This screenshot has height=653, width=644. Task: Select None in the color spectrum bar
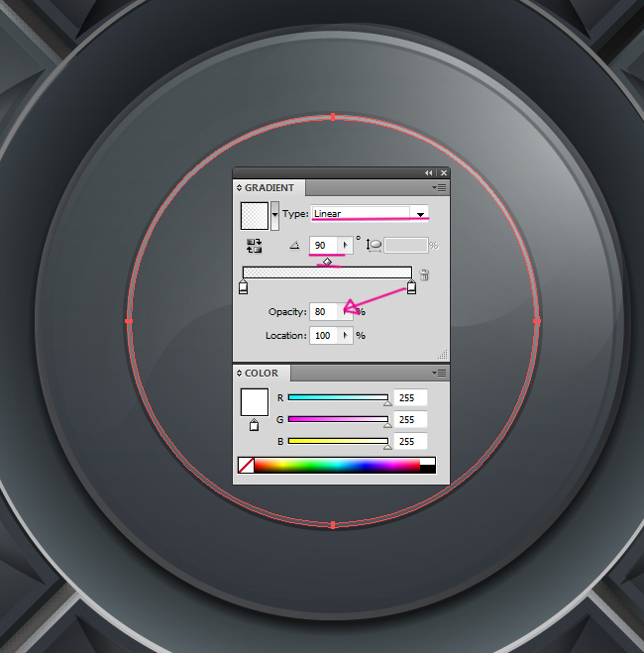(246, 465)
